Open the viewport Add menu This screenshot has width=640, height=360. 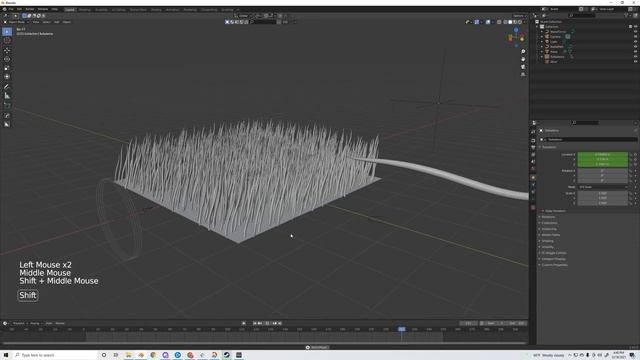(57, 22)
